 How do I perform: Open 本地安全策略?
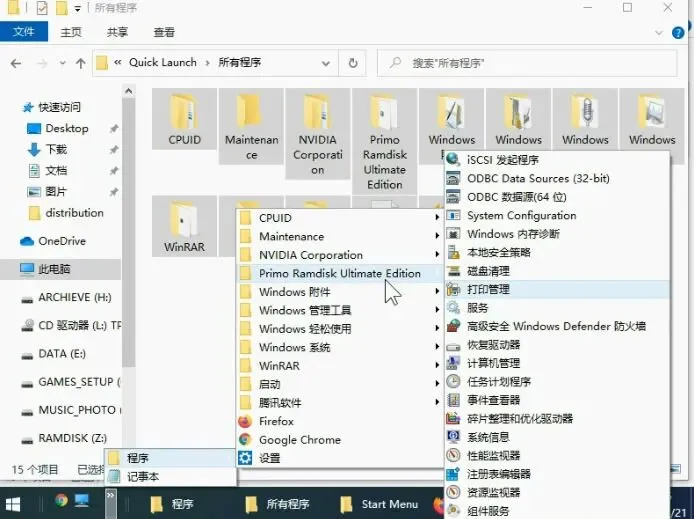pyautogui.click(x=557, y=253)
